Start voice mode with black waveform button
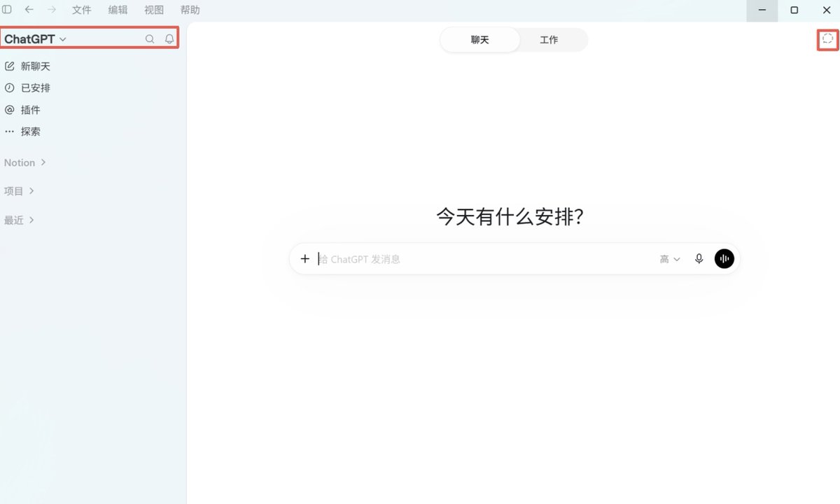Image resolution: width=840 pixels, height=504 pixels. 724,259
